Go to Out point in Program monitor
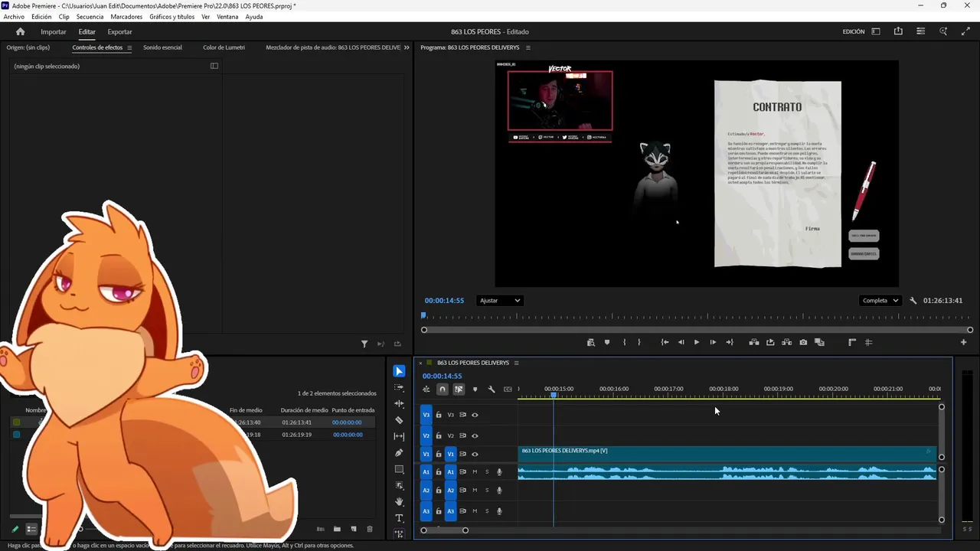The height and width of the screenshot is (551, 980). [729, 342]
